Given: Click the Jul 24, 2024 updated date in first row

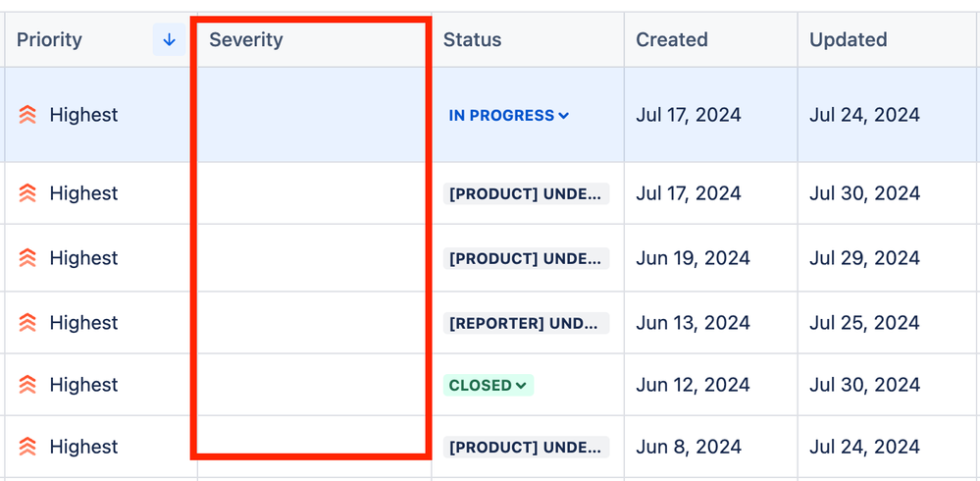Looking at the screenshot, I should [864, 115].
